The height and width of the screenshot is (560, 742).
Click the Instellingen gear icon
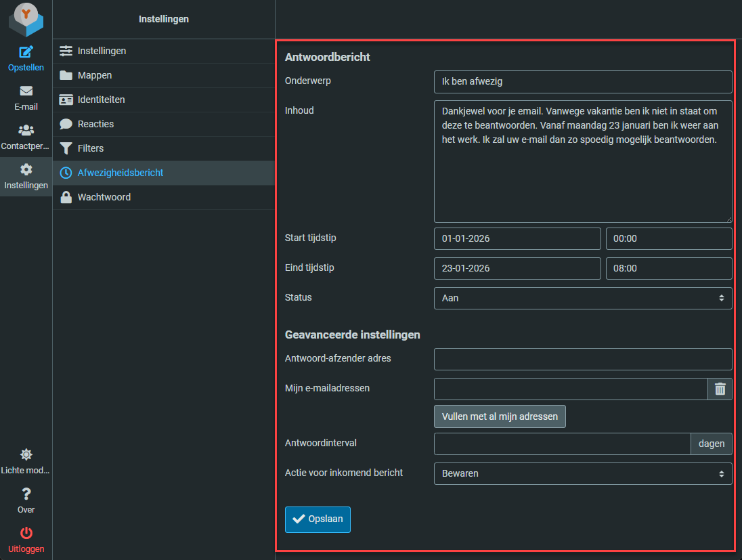coord(26,170)
